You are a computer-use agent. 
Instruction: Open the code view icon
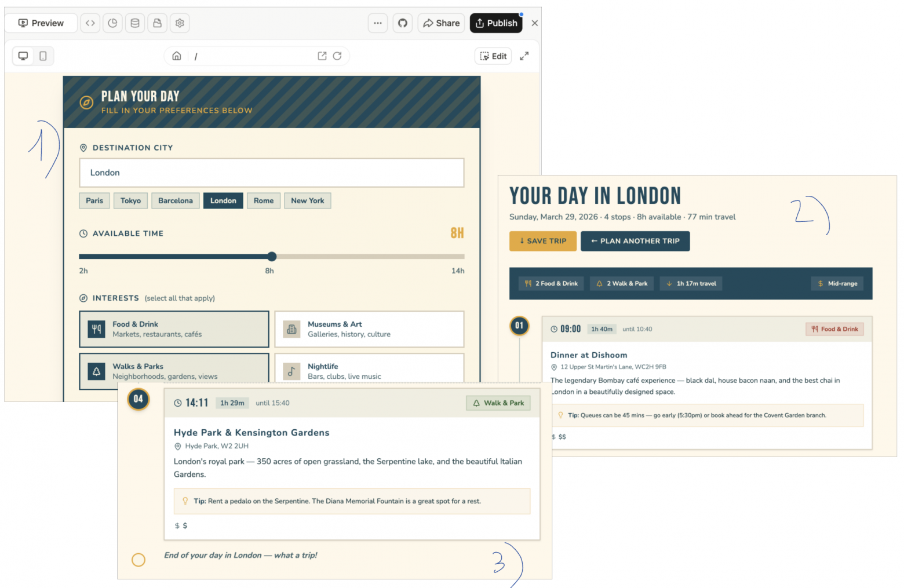pos(90,23)
